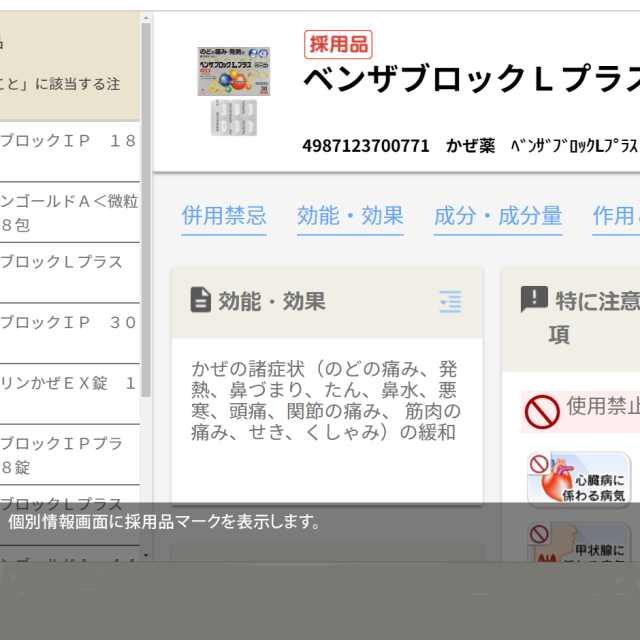The image size is (640, 640).
Task: Click the product title ベンザブロックLプラス
Action: pyautogui.click(x=471, y=78)
